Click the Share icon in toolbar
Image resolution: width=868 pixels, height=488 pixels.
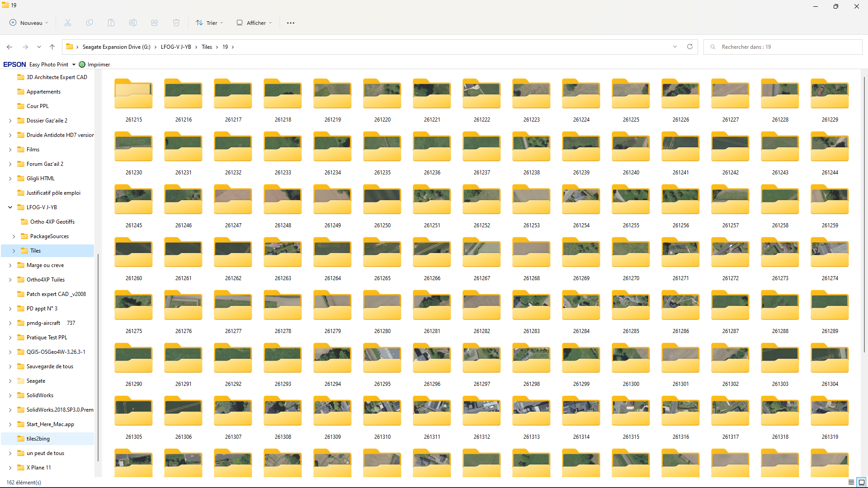[x=155, y=23]
